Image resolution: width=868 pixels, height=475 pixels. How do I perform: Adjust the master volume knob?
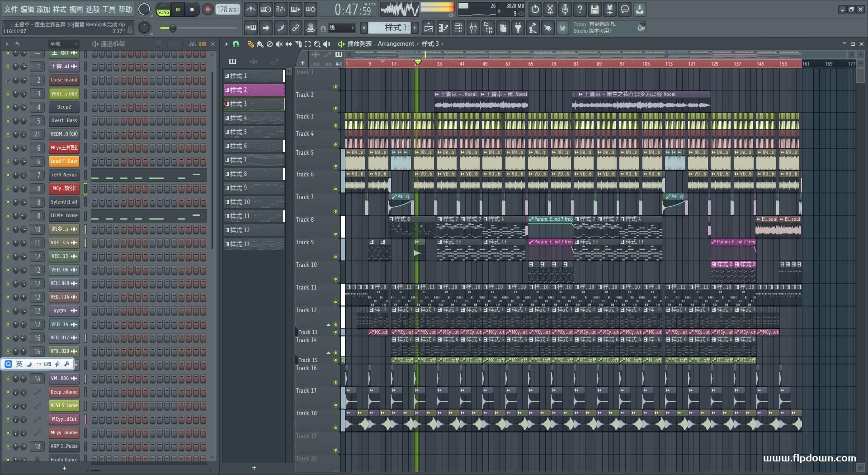pos(144,9)
